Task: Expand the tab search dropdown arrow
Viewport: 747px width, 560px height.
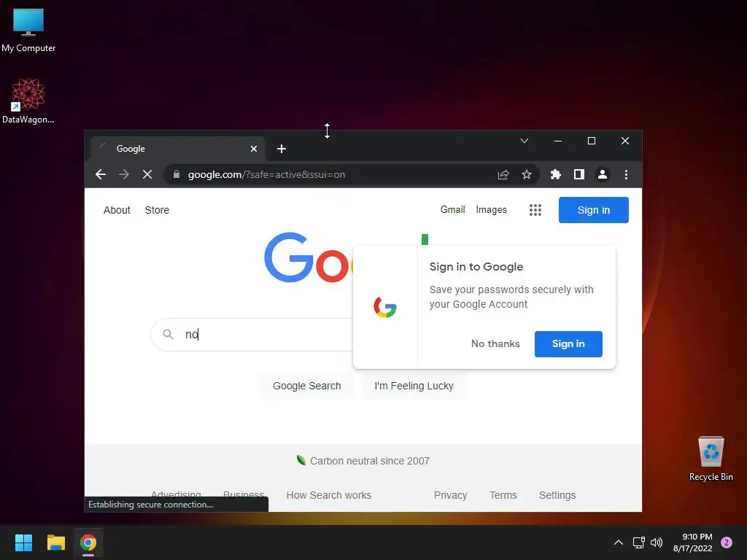Action: (524, 141)
